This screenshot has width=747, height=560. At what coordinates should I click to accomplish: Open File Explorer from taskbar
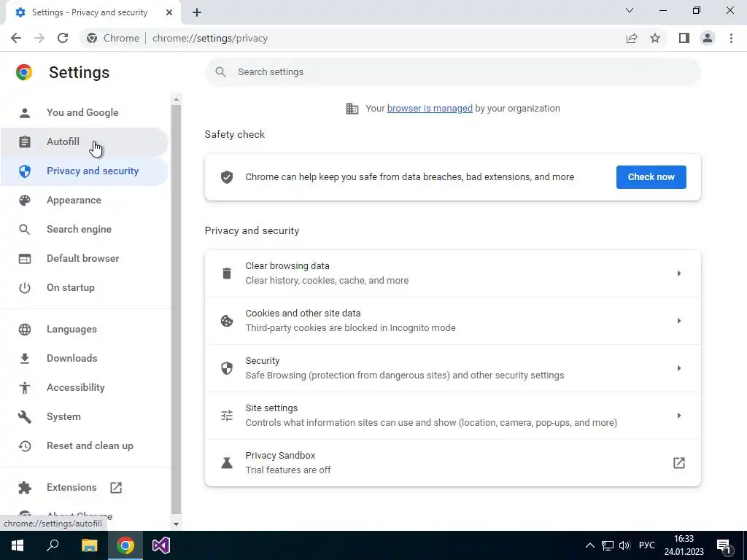(89, 545)
